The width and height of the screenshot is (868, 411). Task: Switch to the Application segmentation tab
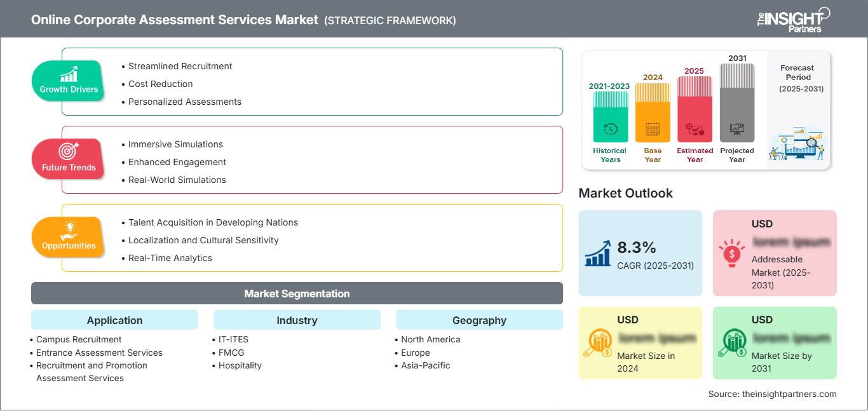tap(114, 320)
